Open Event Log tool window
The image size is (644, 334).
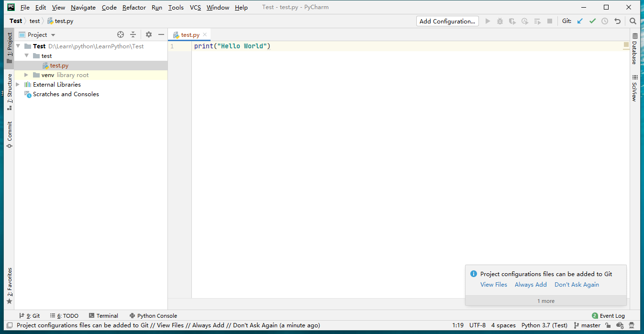(609, 316)
